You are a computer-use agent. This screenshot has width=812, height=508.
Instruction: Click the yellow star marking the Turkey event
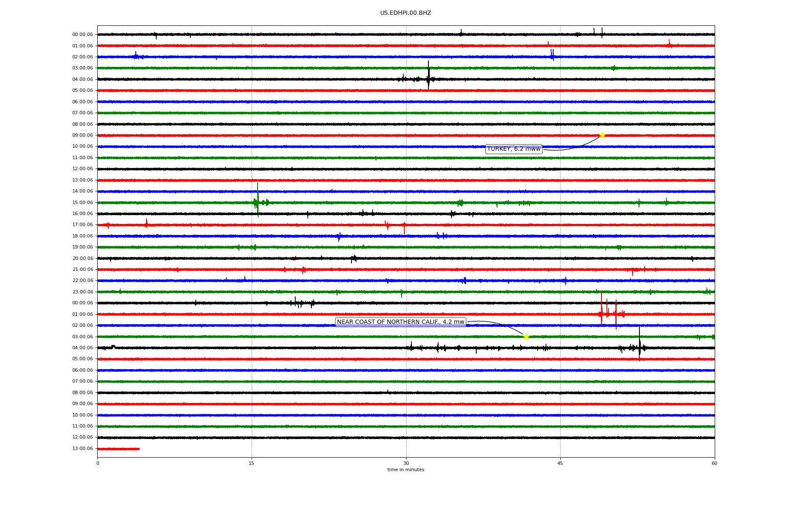(x=602, y=135)
